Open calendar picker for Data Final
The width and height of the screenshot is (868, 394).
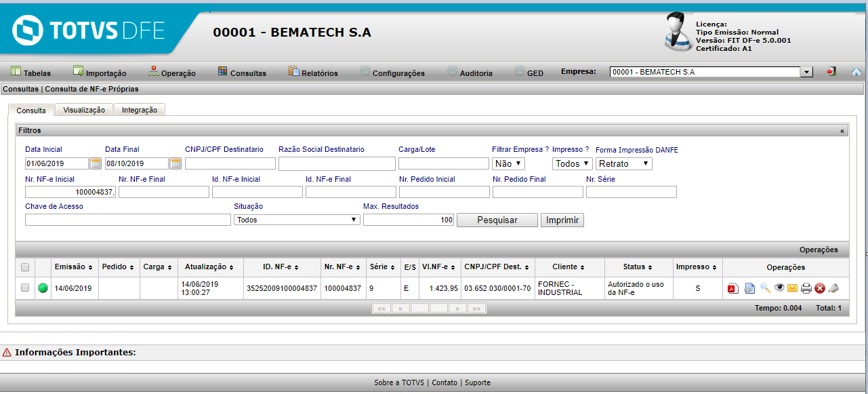[x=175, y=163]
